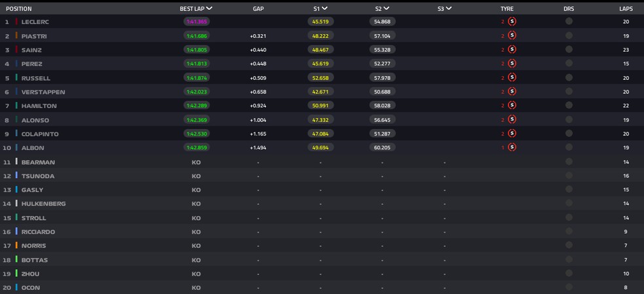Click Albon's DRS indicator dot
Image resolution: width=644 pixels, height=294 pixels.
tap(569, 148)
